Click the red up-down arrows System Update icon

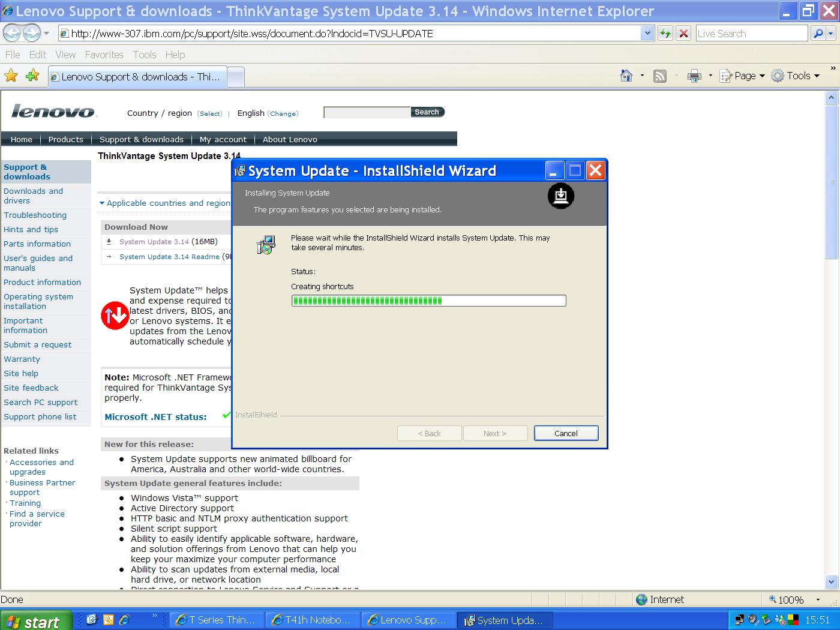point(115,316)
